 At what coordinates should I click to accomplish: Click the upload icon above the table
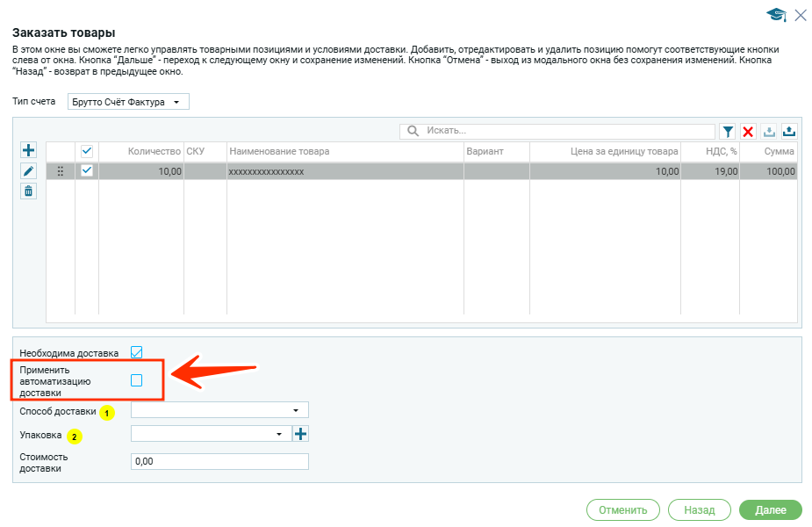(x=788, y=131)
